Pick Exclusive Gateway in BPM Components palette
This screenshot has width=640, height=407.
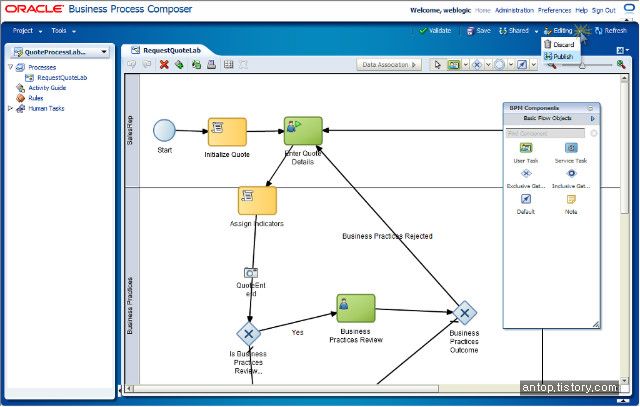point(526,178)
